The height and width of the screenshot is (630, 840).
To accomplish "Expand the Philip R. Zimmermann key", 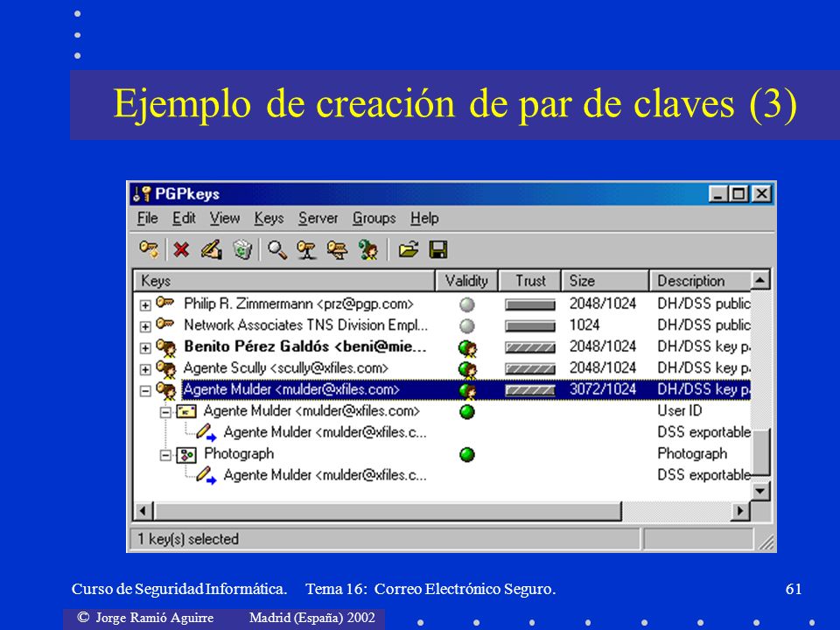I will tap(145, 305).
